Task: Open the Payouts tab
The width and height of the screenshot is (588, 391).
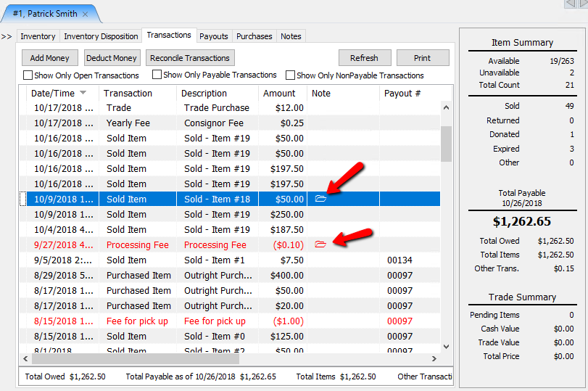Action: (214, 36)
